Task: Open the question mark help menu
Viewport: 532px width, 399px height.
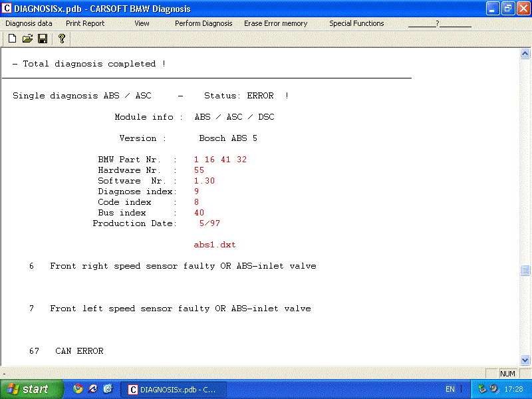Action: tap(439, 23)
